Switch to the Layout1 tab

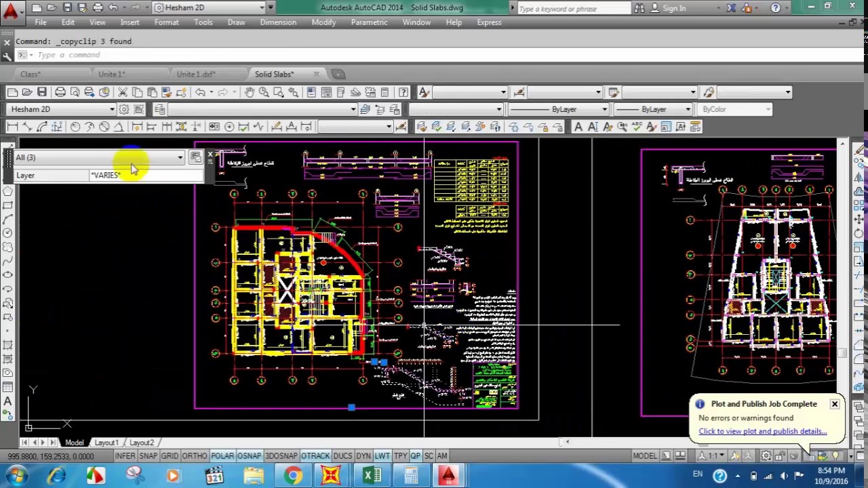coord(106,443)
